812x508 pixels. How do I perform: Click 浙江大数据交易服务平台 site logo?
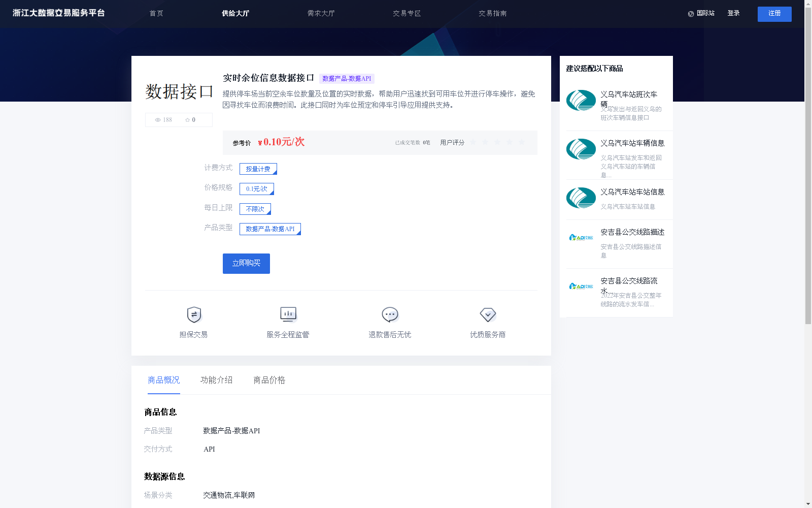(x=59, y=13)
